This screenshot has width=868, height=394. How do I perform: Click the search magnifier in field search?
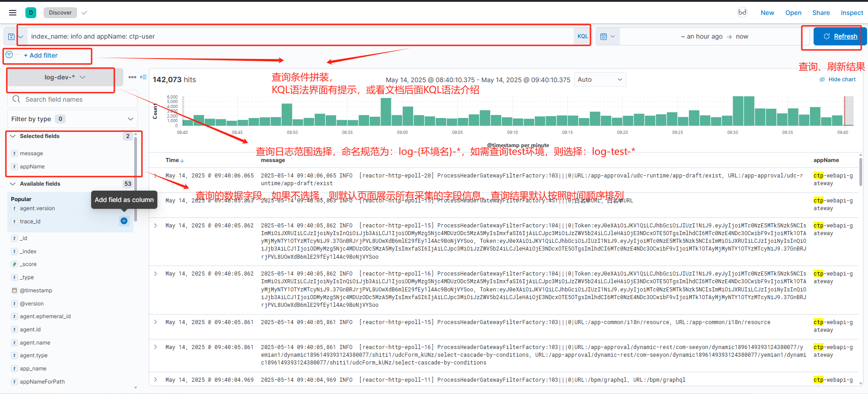coord(16,99)
